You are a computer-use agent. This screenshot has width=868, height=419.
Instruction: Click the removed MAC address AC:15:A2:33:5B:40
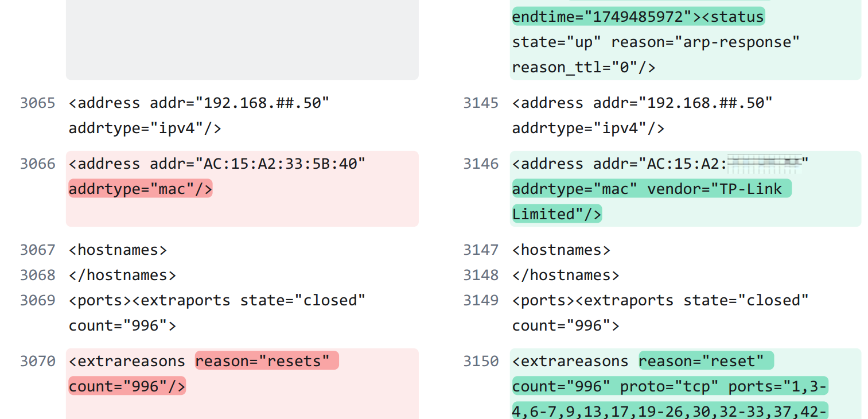click(280, 164)
